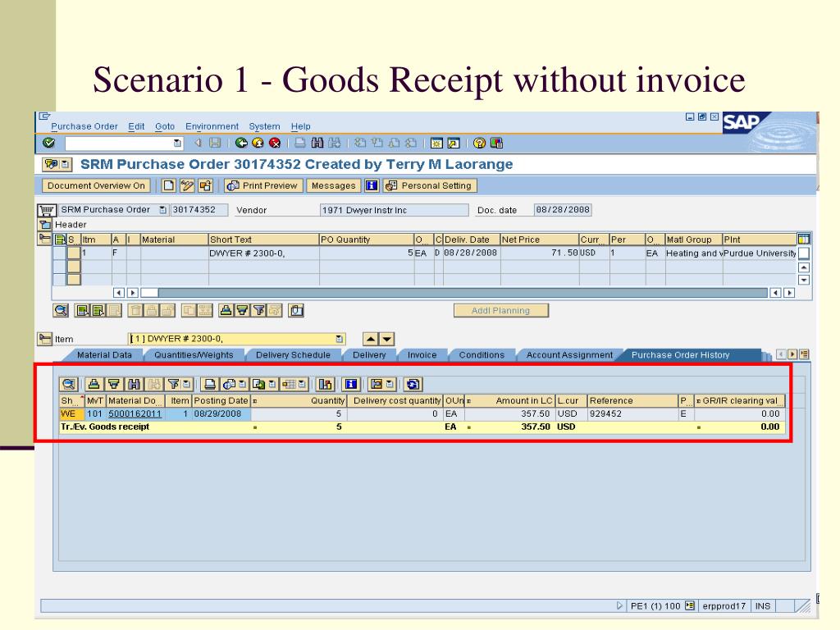The width and height of the screenshot is (840, 630).
Task: Click the Customize Local Layout icon
Action: click(496, 143)
